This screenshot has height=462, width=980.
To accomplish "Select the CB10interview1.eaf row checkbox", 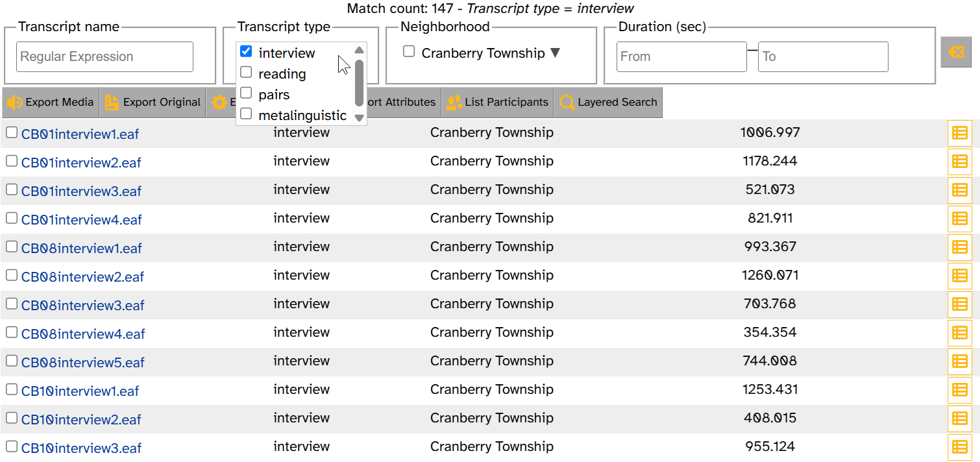I will pos(12,389).
